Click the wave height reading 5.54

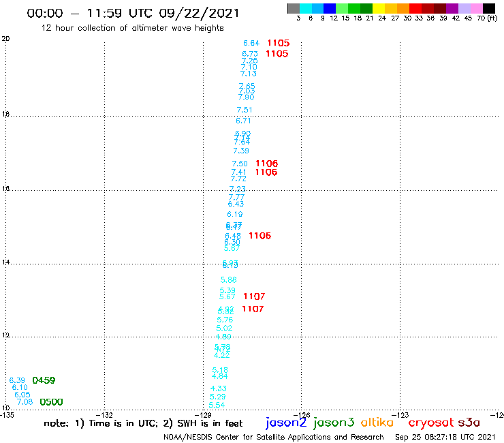click(217, 405)
